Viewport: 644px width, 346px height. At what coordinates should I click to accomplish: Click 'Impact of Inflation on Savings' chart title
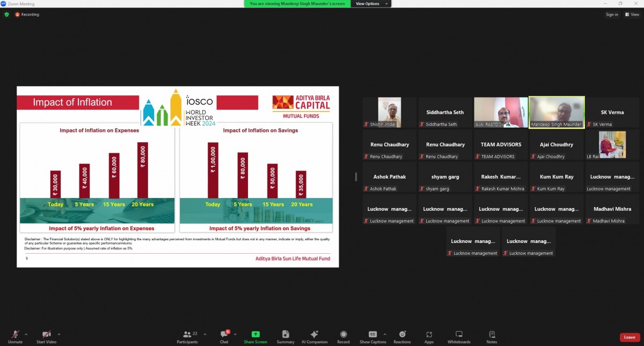click(260, 130)
